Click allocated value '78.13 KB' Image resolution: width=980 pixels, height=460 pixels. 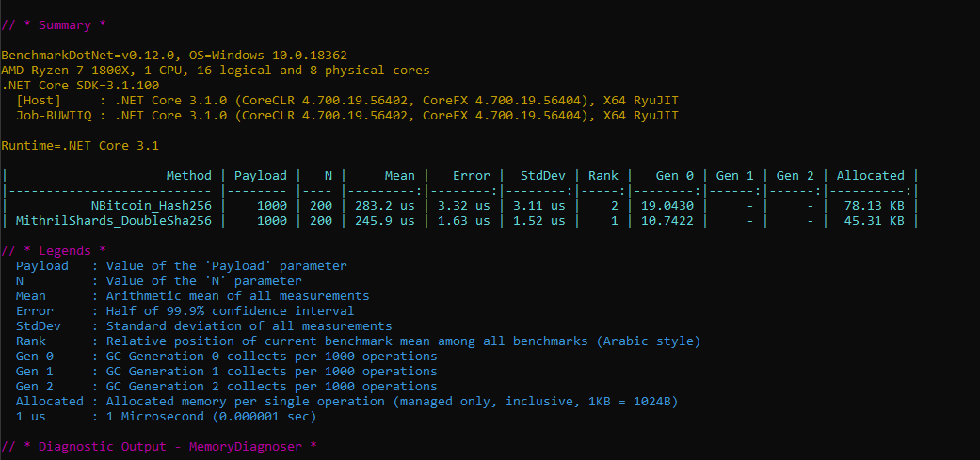pos(875,205)
